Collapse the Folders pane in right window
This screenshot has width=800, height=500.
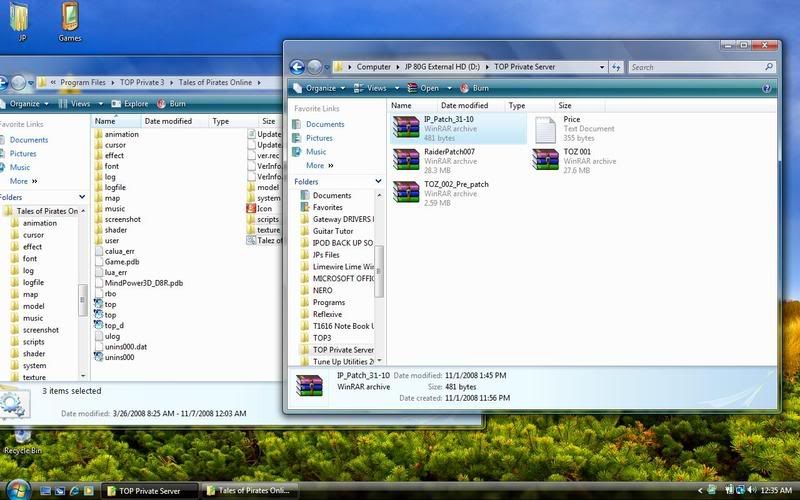(x=377, y=181)
